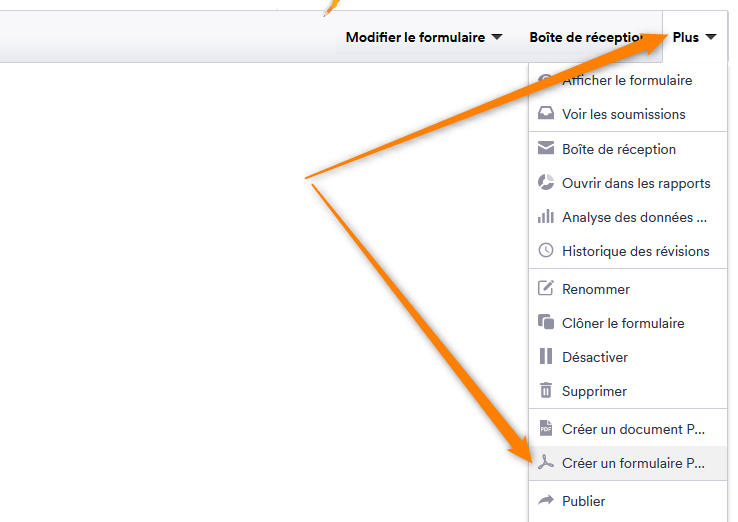The image size is (738, 522).
Task: Select Afficher le formulaire menu entry
Action: tap(628, 80)
